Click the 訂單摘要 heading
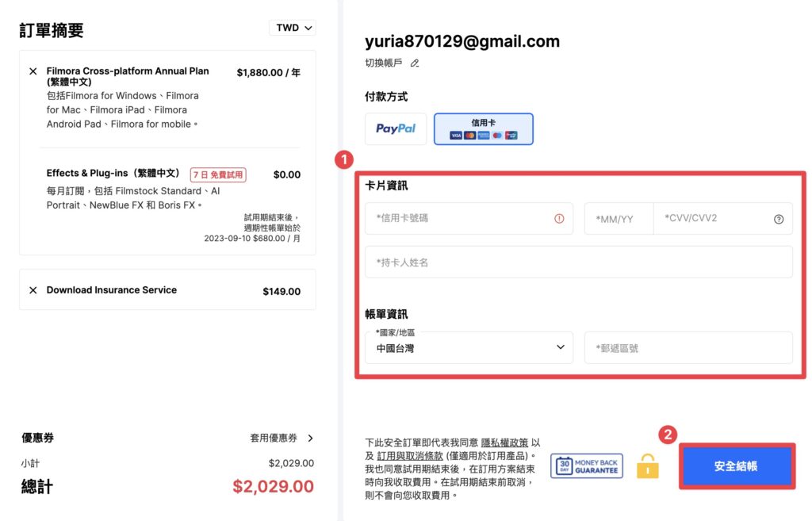The image size is (812, 521). click(52, 31)
